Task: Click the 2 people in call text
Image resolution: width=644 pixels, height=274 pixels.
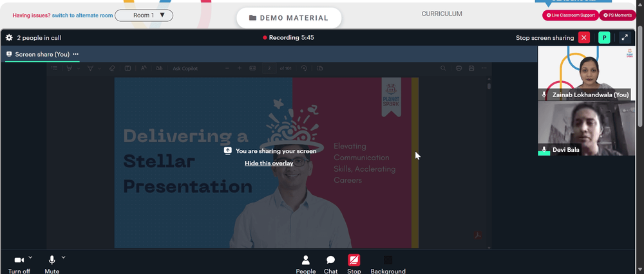Action: pos(39,38)
